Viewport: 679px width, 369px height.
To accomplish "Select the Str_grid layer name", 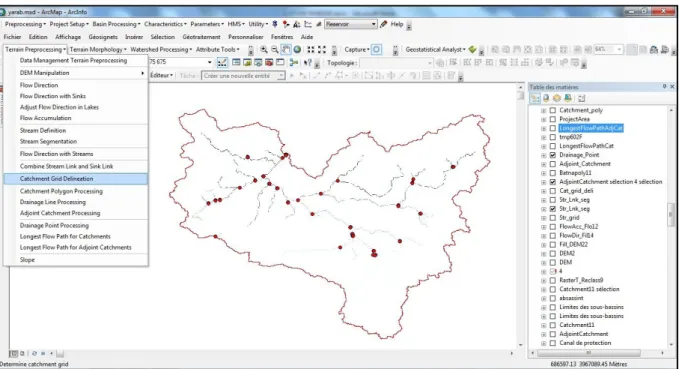I will pos(569,217).
